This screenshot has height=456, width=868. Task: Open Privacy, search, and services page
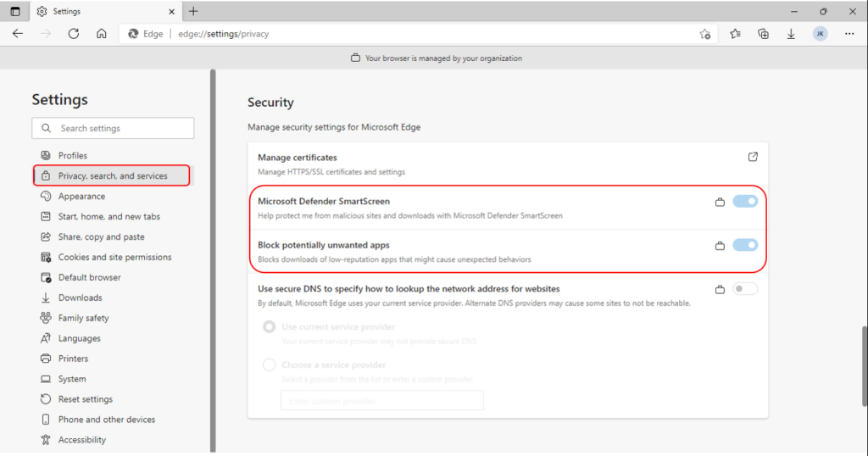(111, 176)
